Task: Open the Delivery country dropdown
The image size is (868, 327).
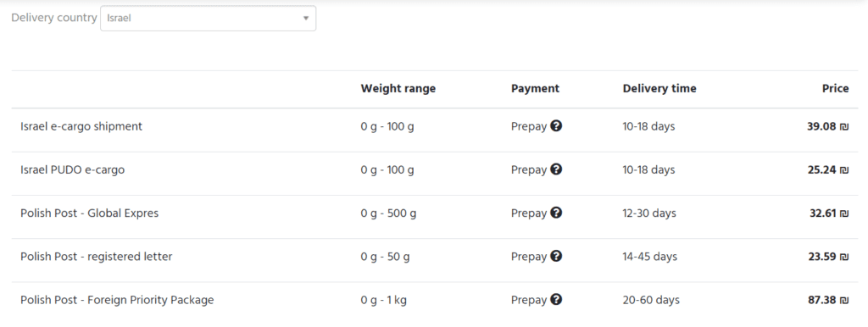Action: (209, 19)
